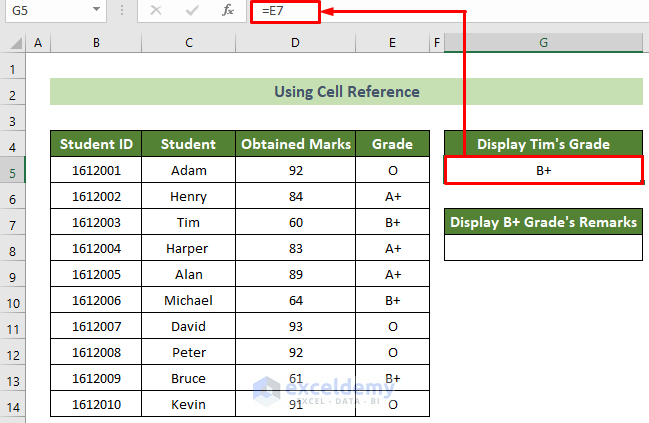Click the Select All corner triangle

(16, 43)
